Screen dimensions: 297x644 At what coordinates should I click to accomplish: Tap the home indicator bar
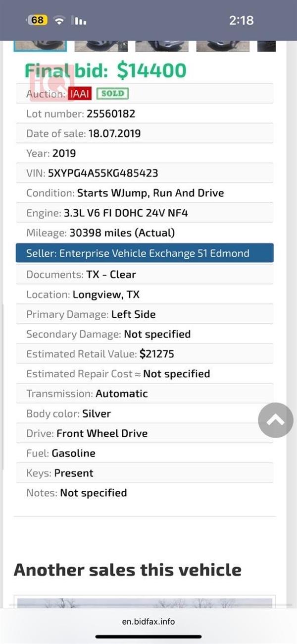148,637
